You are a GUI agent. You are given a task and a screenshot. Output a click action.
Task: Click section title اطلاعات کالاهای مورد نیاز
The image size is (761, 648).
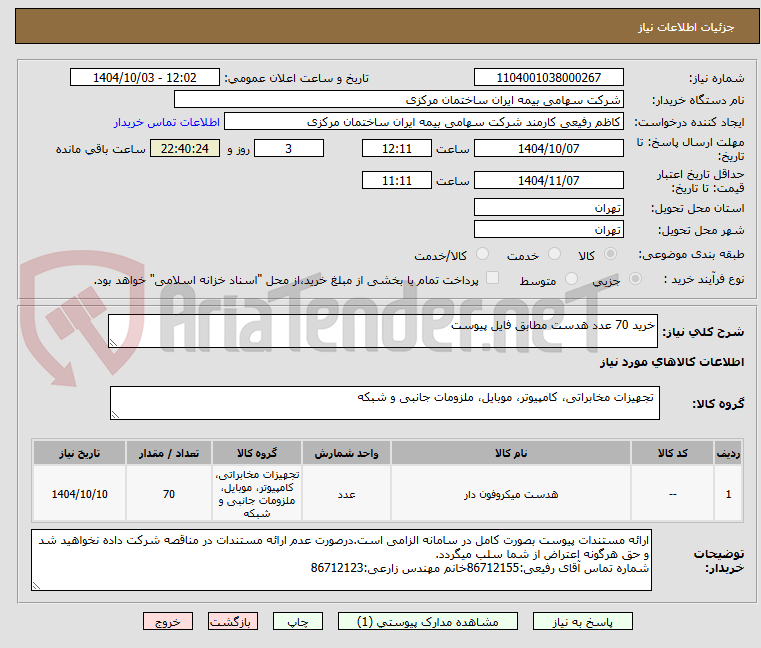tap(672, 362)
